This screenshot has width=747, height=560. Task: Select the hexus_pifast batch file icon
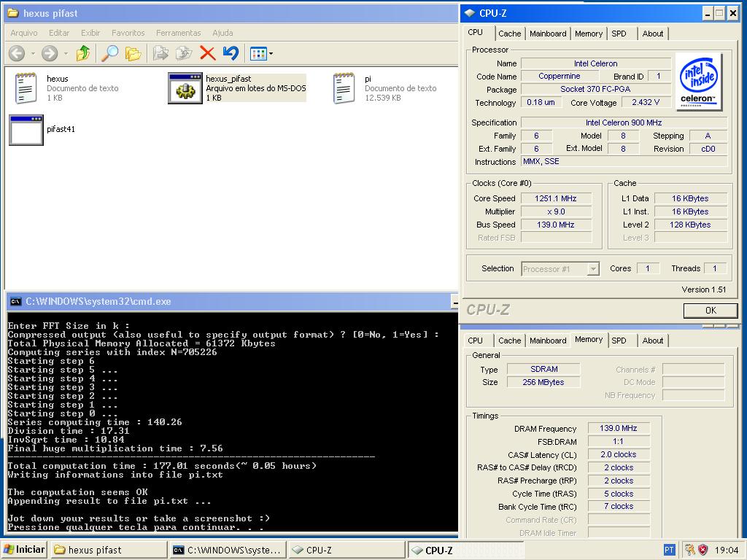tap(185, 88)
